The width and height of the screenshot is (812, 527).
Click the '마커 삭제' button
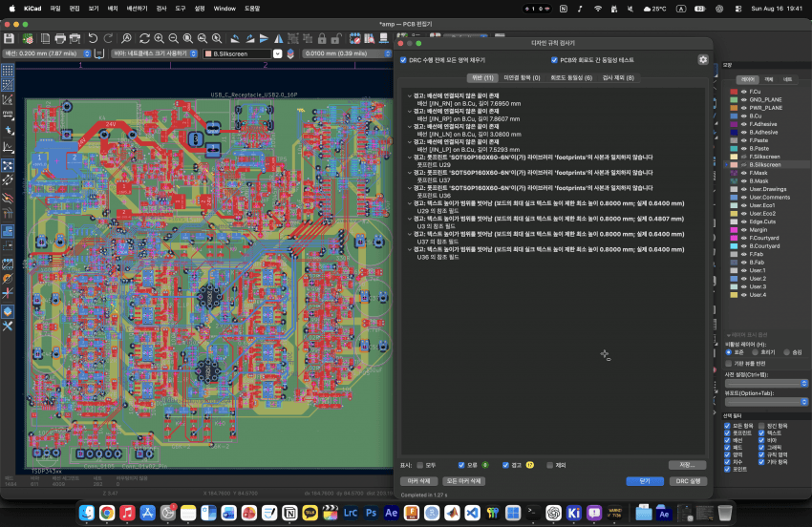tap(419, 481)
